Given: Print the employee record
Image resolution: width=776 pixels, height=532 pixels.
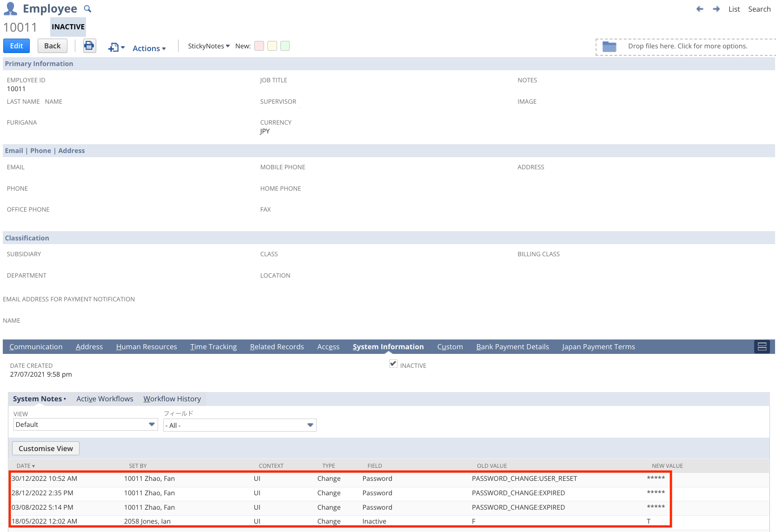Looking at the screenshot, I should click(x=89, y=46).
